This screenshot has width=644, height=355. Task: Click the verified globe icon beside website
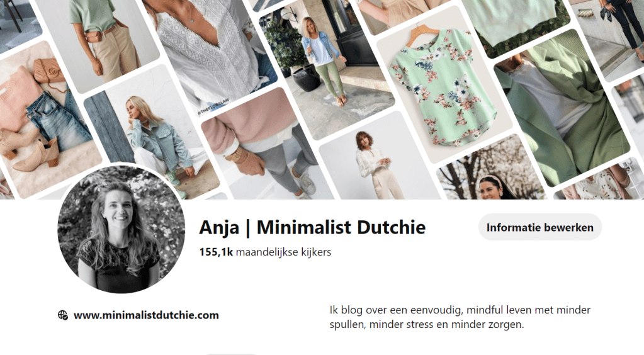coord(62,315)
